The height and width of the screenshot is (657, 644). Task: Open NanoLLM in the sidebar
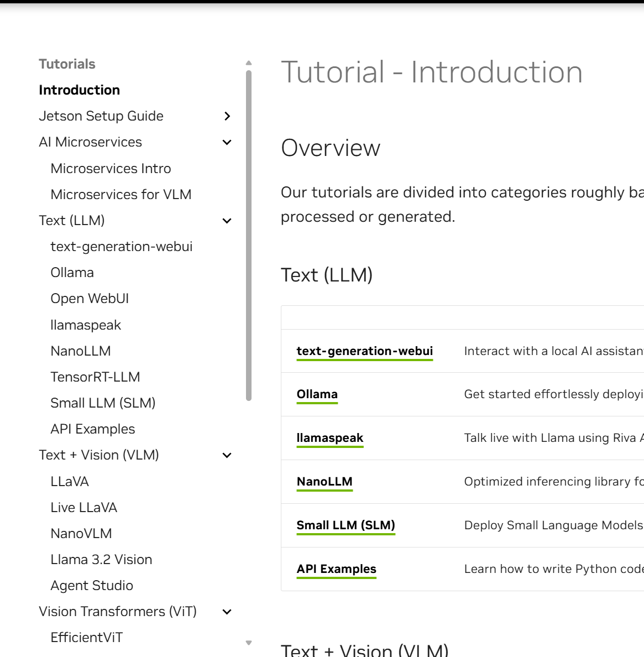[x=81, y=351]
